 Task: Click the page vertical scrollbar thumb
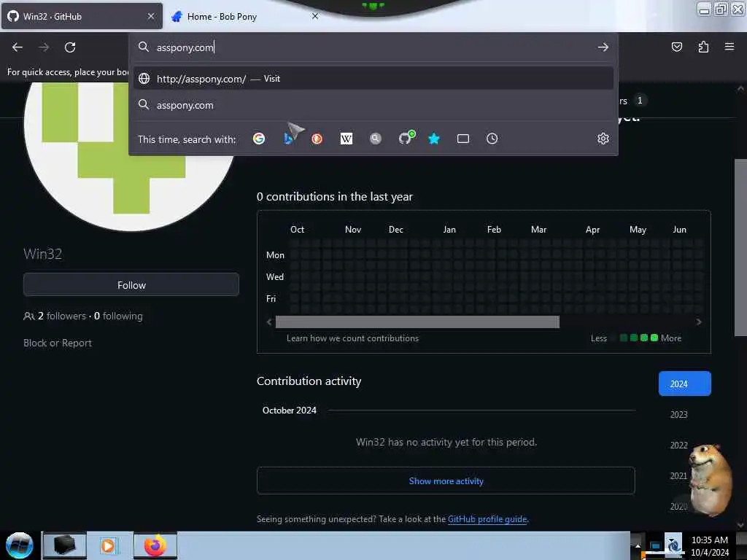click(x=740, y=247)
